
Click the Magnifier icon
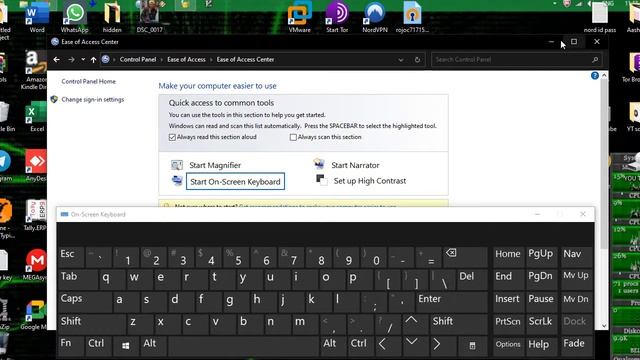pyautogui.click(x=177, y=165)
